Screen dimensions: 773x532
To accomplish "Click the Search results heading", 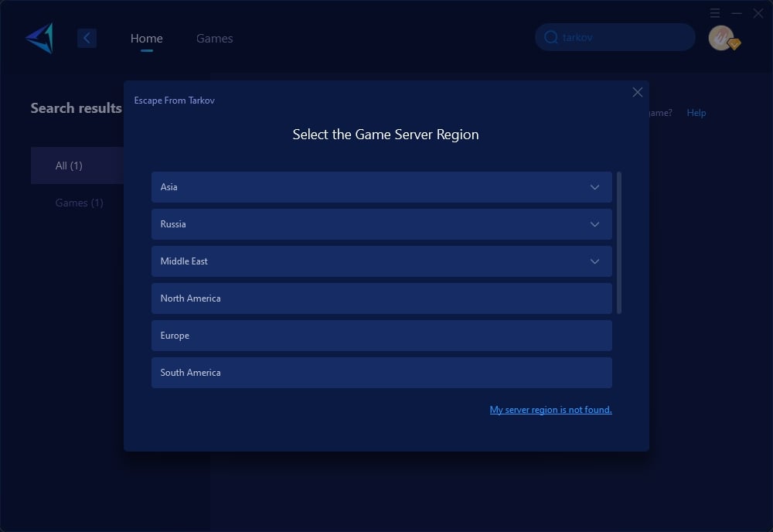I will click(x=76, y=108).
